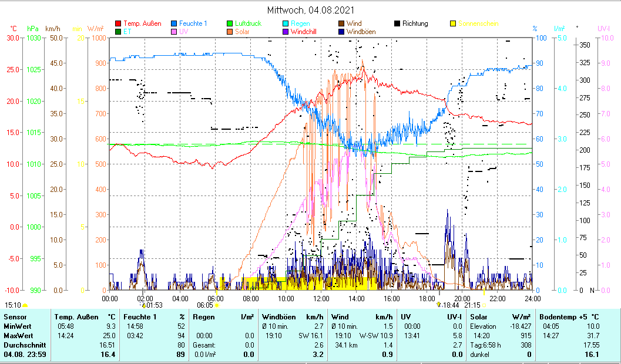Click the sun icon next to 15:10
Screen dimensions: 621x364
point(25,305)
